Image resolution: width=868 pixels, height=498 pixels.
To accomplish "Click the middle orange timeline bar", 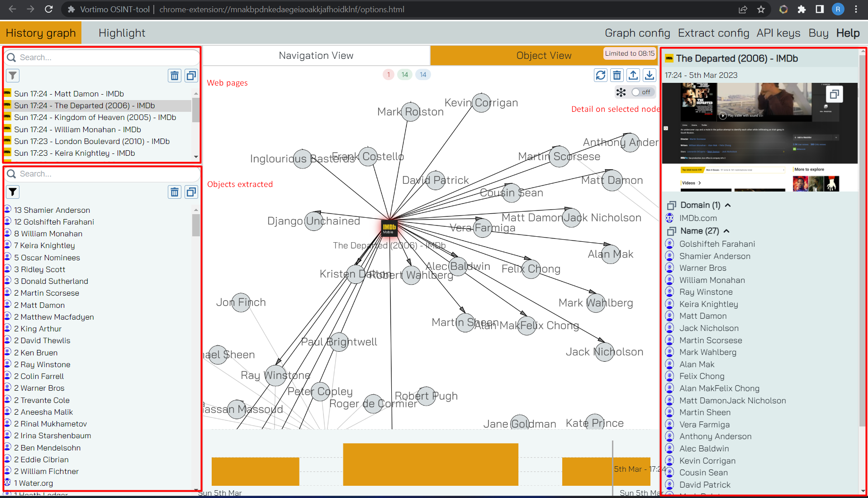I will [431, 464].
